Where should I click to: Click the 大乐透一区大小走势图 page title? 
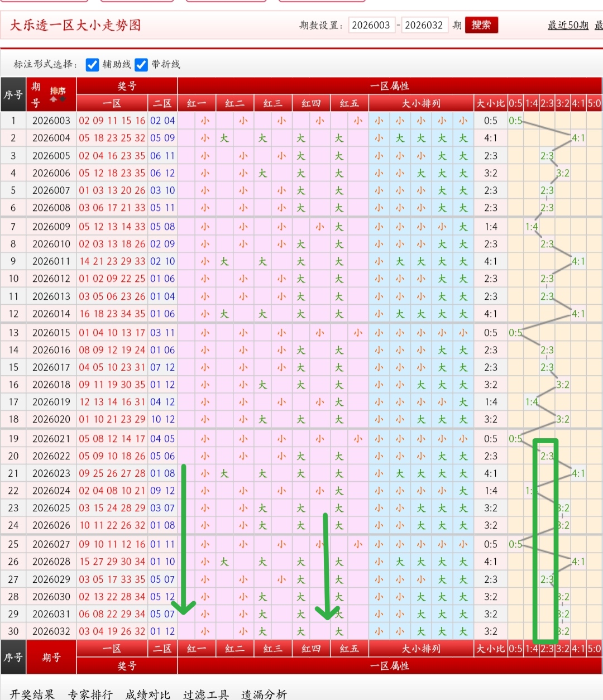click(x=75, y=25)
